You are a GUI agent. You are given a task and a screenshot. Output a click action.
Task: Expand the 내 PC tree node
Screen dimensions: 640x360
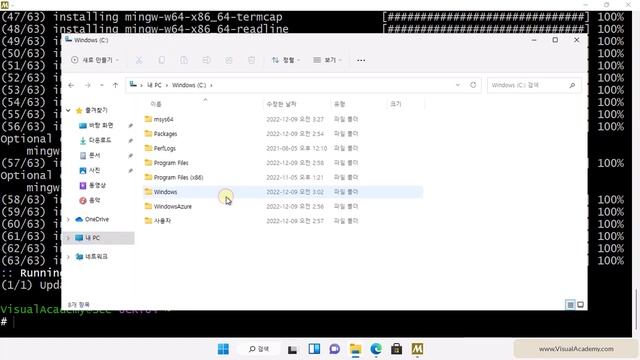coord(68,238)
